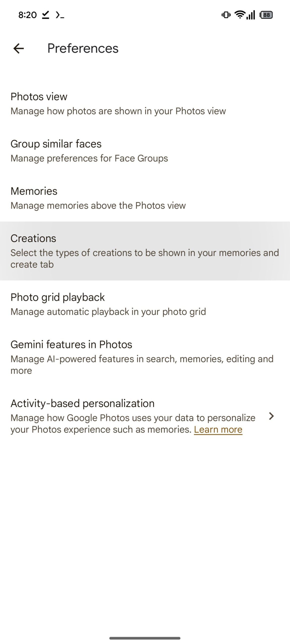This screenshot has height=644, width=290.
Task: Tap the bottom navigation gesture handle
Action: pos(145,638)
